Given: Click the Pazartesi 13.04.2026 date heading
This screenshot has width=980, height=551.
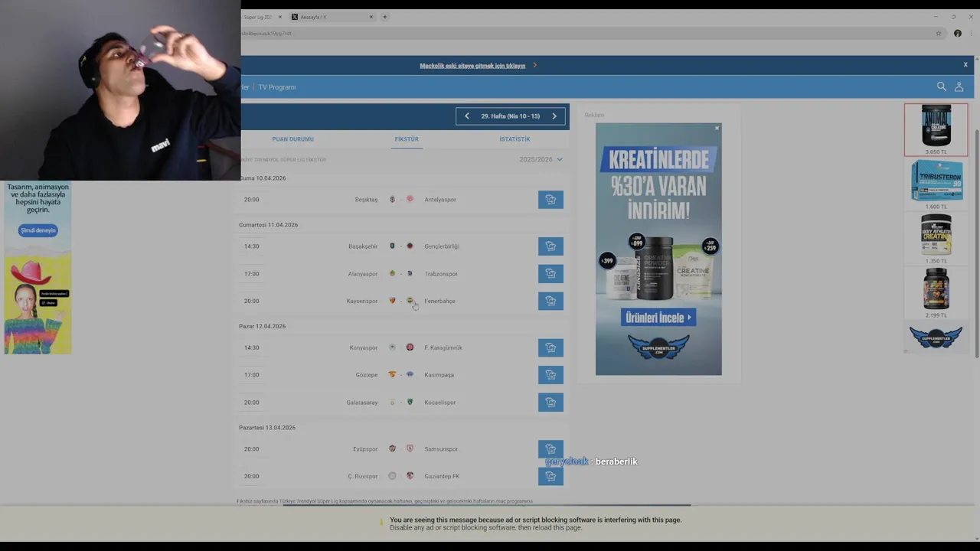Looking at the screenshot, I should click(x=267, y=428).
